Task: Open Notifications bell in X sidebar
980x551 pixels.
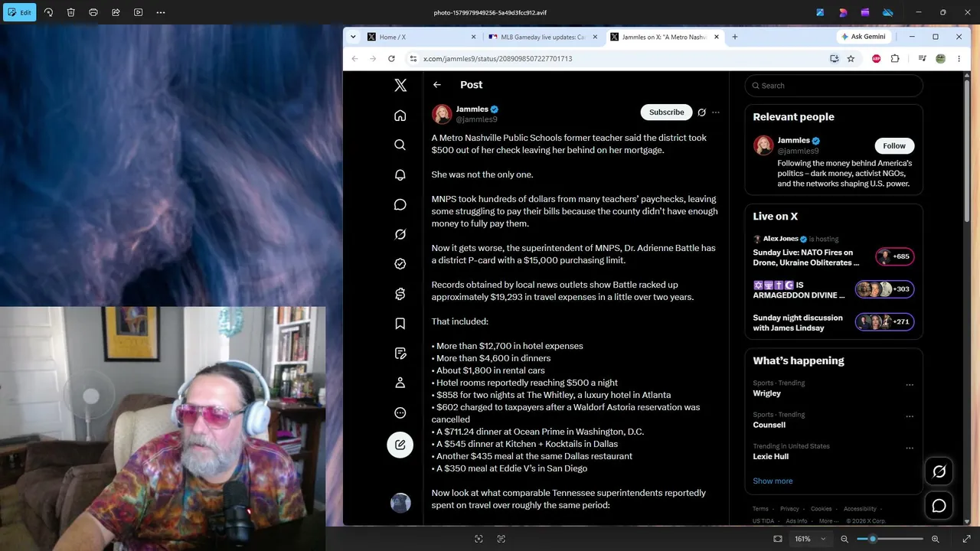Action: tap(400, 175)
